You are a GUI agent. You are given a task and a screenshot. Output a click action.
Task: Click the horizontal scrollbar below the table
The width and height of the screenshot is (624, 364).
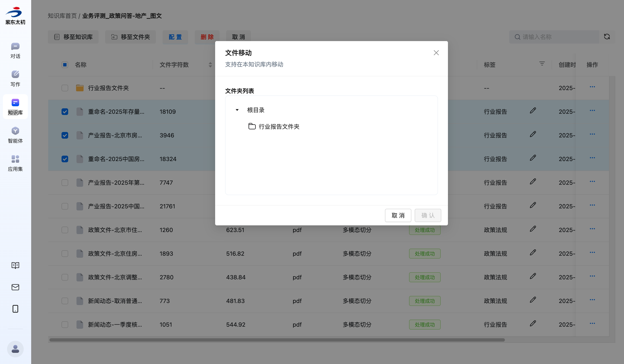coord(277,340)
